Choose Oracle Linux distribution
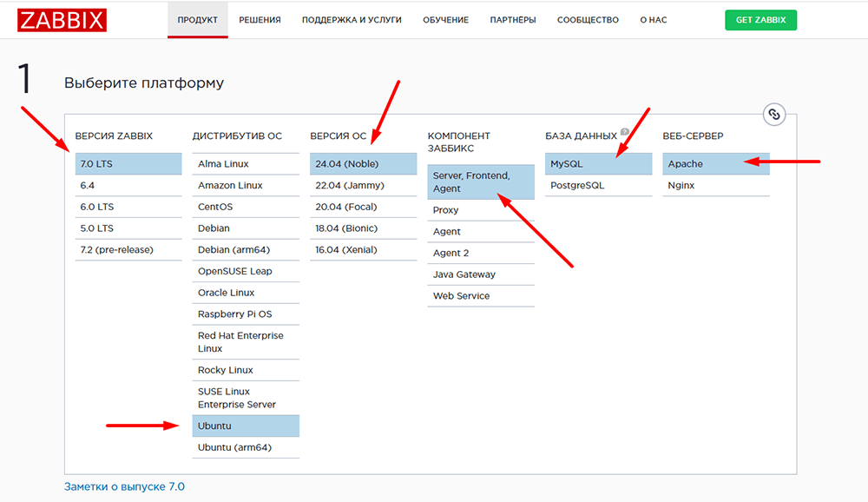This screenshot has height=502, width=868. 246,293
